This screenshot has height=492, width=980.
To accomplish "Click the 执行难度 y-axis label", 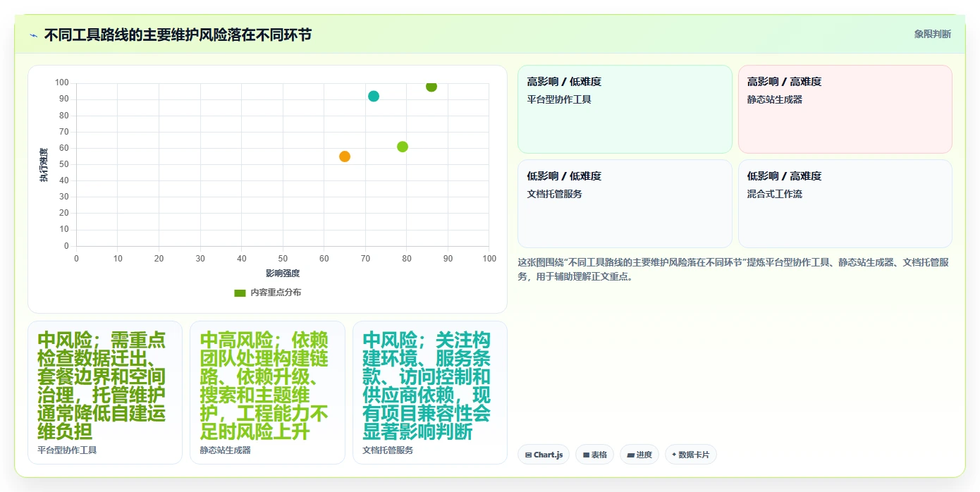I will click(x=44, y=165).
